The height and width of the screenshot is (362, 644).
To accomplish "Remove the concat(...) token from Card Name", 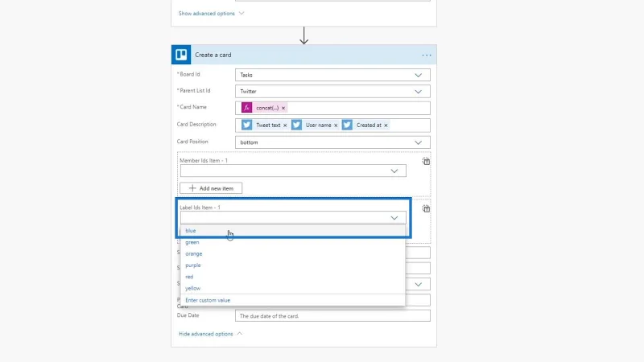I will pyautogui.click(x=283, y=108).
